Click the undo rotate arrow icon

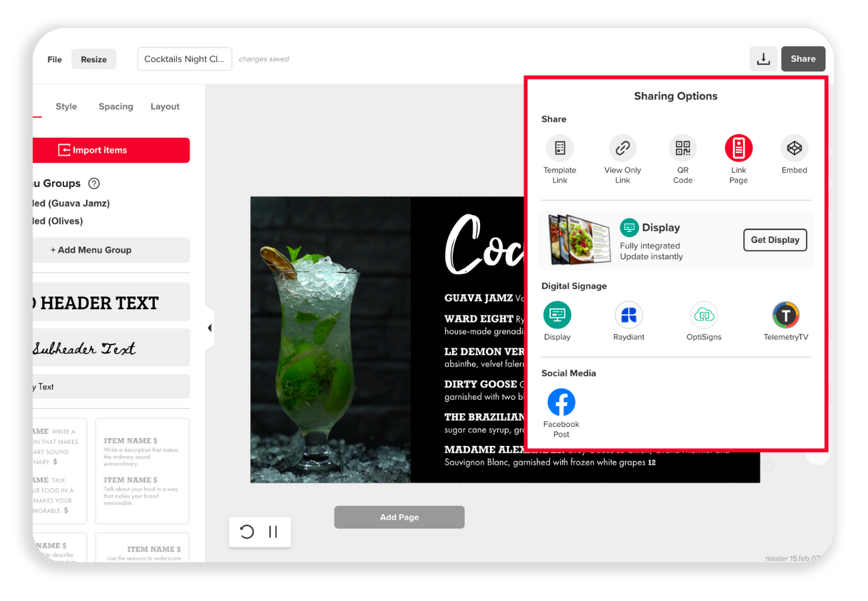246,532
